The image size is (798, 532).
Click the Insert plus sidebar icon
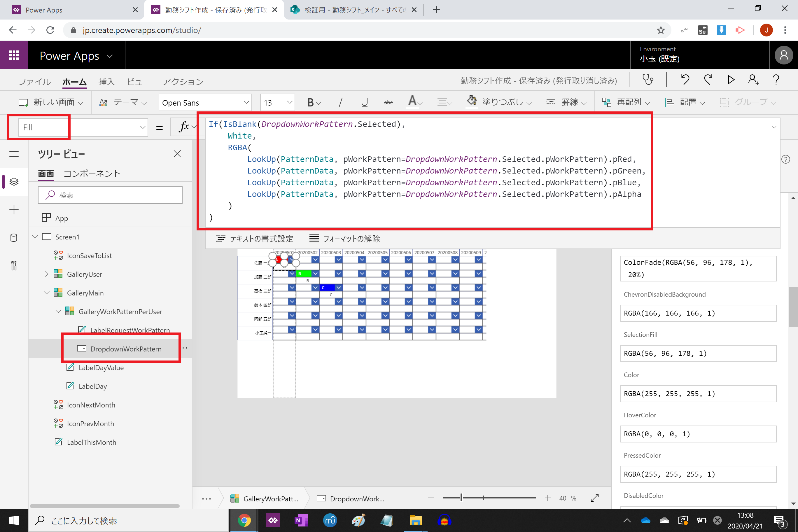point(14,210)
